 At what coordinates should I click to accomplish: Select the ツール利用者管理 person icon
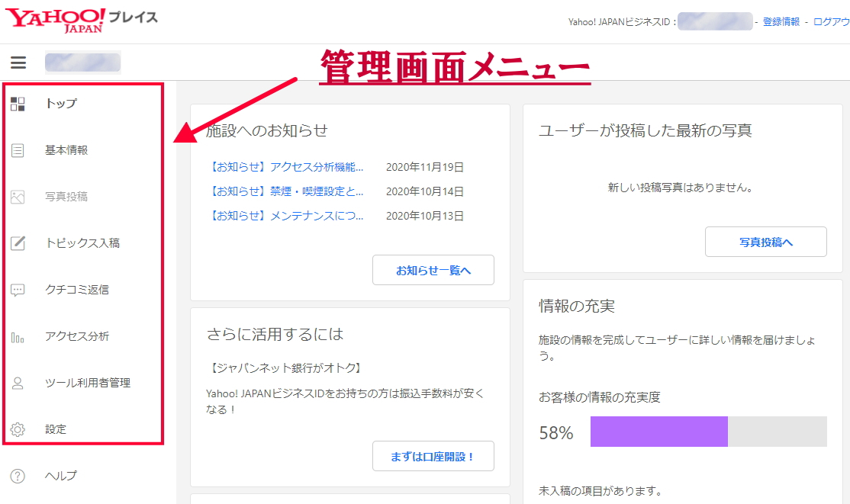point(19,383)
